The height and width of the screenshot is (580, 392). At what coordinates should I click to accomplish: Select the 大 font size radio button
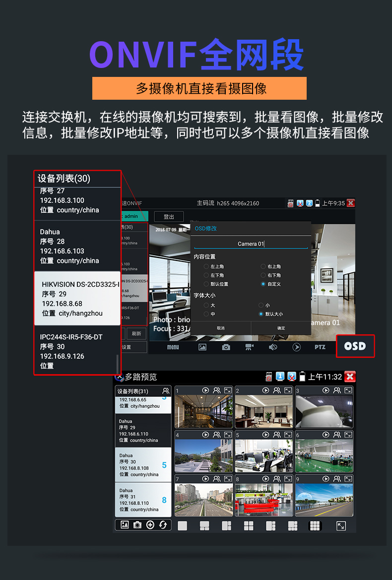(x=206, y=306)
